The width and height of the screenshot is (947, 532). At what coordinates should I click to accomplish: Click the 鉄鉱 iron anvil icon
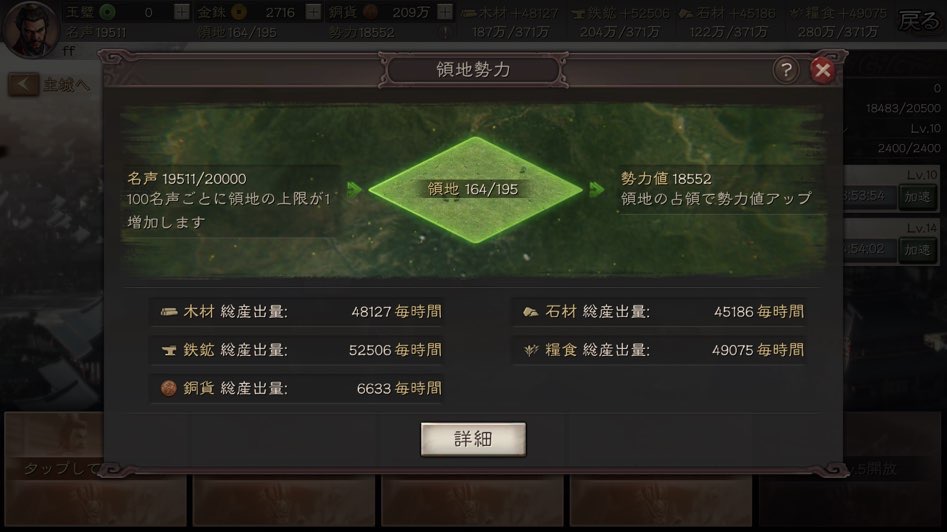point(169,350)
